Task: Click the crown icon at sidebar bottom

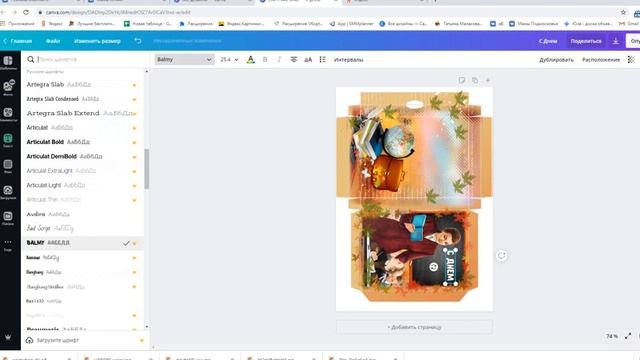Action: [x=8, y=337]
